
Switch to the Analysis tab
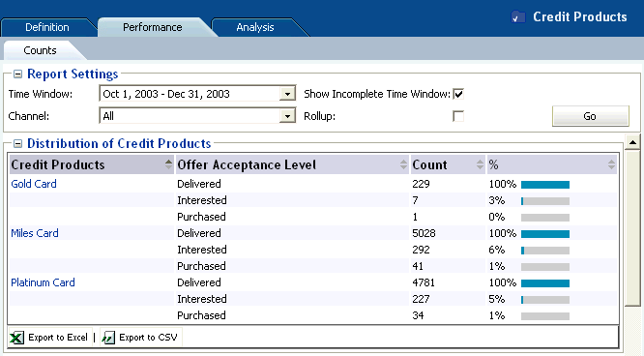click(255, 27)
